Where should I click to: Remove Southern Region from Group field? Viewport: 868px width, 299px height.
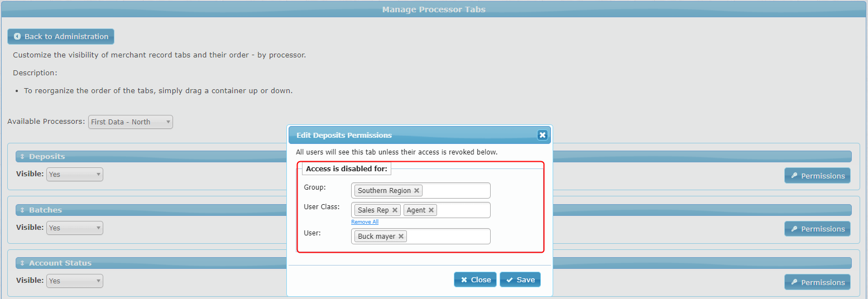[x=416, y=191]
